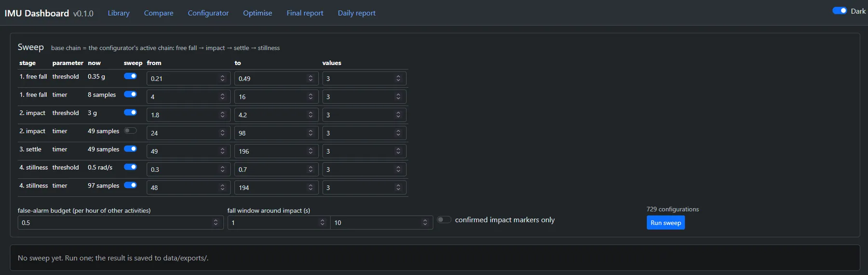Click stepper arrows on fall window end field
The image size is (868, 275).
tap(425, 222)
